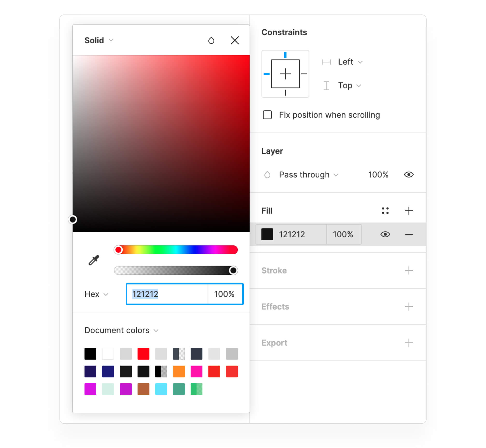Image resolution: width=486 pixels, height=448 pixels.
Task: Change horizontal constraint Left dropdown
Action: pyautogui.click(x=350, y=62)
